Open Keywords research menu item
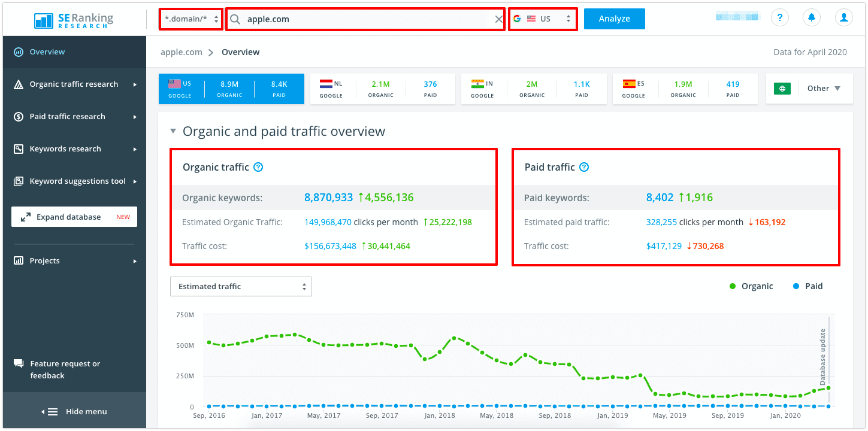 point(74,149)
